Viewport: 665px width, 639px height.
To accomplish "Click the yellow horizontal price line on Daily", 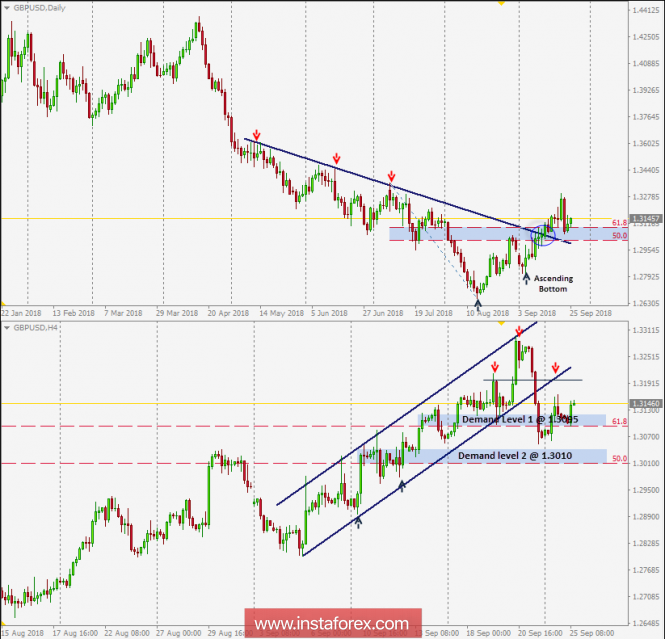I will [200, 218].
